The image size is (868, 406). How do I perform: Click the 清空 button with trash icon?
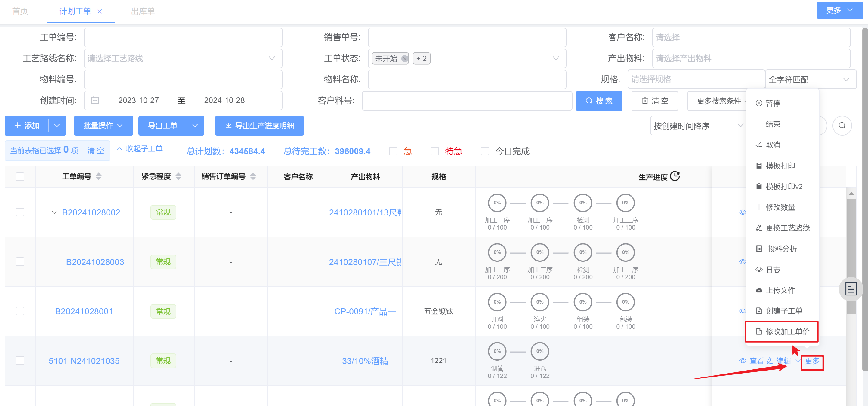[654, 101]
